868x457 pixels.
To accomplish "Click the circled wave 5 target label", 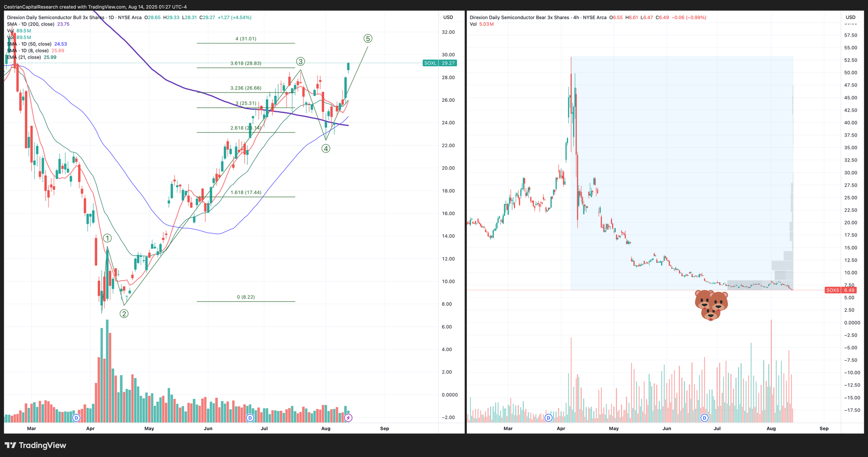I will [x=368, y=39].
